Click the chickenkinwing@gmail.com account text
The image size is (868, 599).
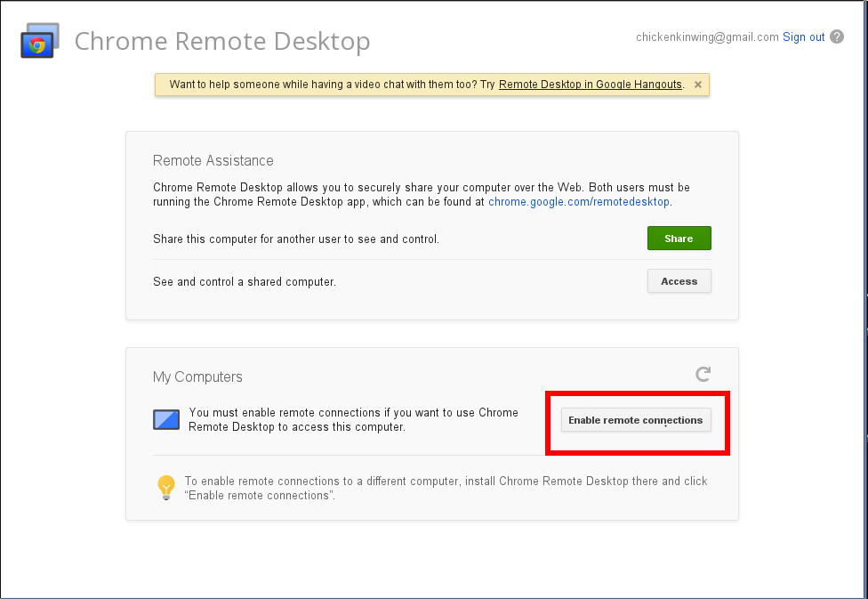(x=707, y=37)
